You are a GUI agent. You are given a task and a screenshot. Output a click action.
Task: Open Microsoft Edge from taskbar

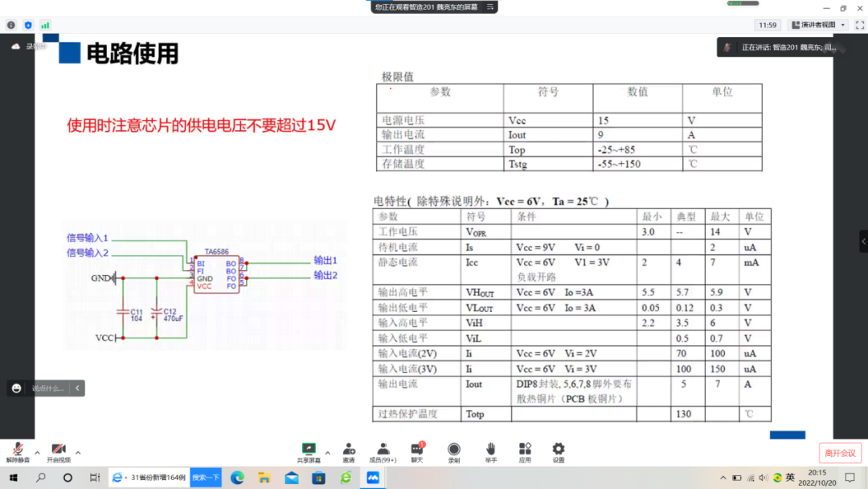237,478
